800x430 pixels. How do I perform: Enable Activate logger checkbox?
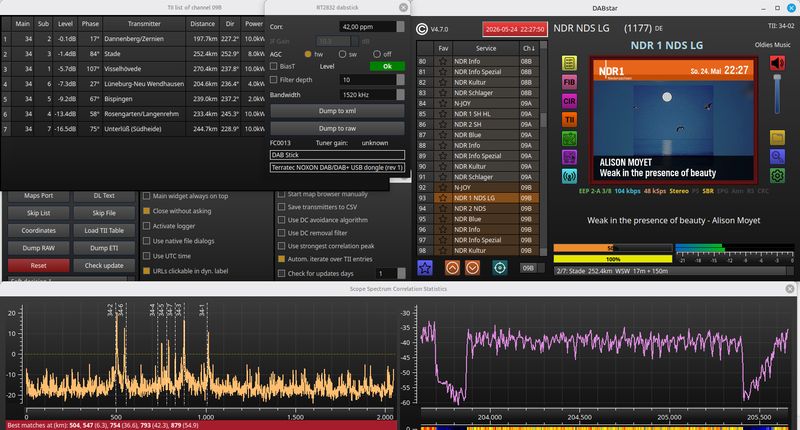(146, 226)
